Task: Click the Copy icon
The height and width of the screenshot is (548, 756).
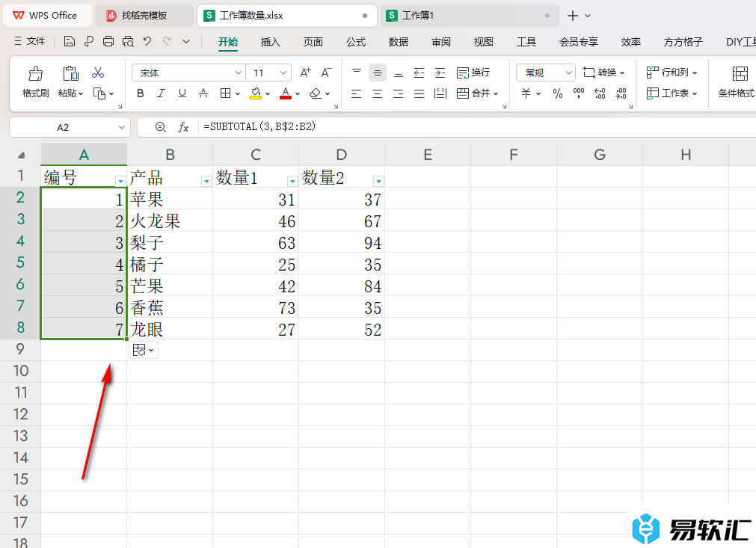Action: pos(99,93)
